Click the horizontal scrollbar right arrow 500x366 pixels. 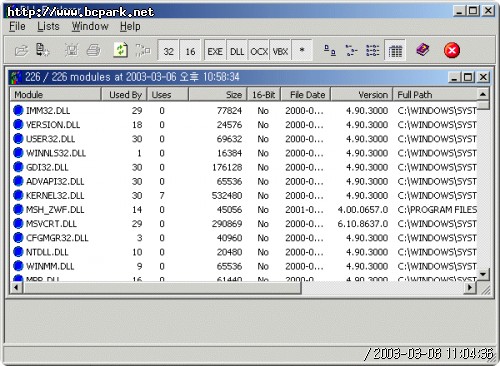pyautogui.click(x=470, y=287)
